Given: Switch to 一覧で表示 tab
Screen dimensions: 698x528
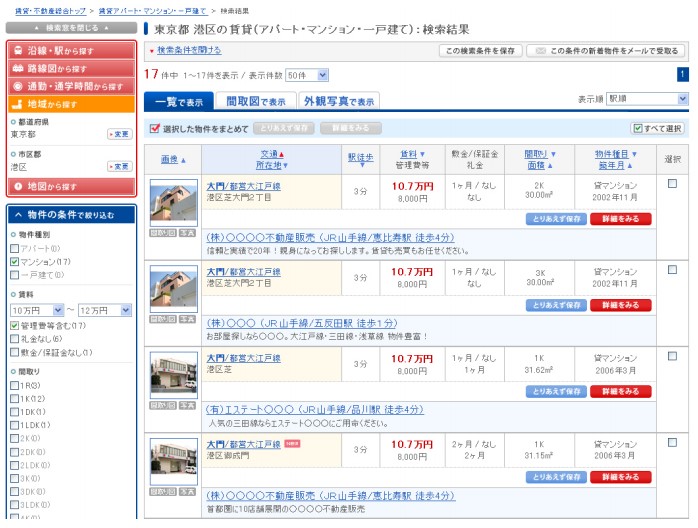Looking at the screenshot, I should (x=179, y=102).
